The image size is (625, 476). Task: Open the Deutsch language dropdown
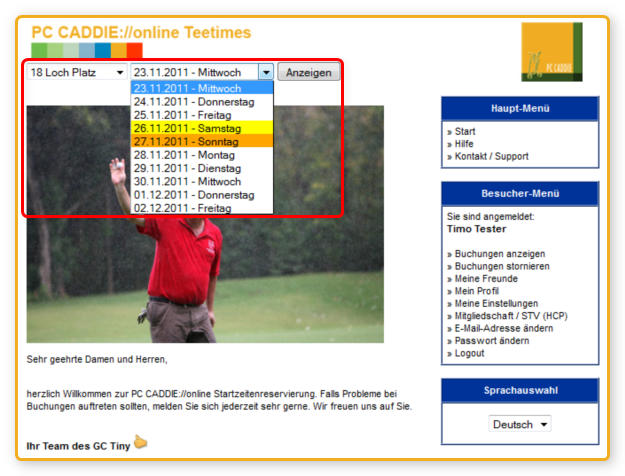520,424
